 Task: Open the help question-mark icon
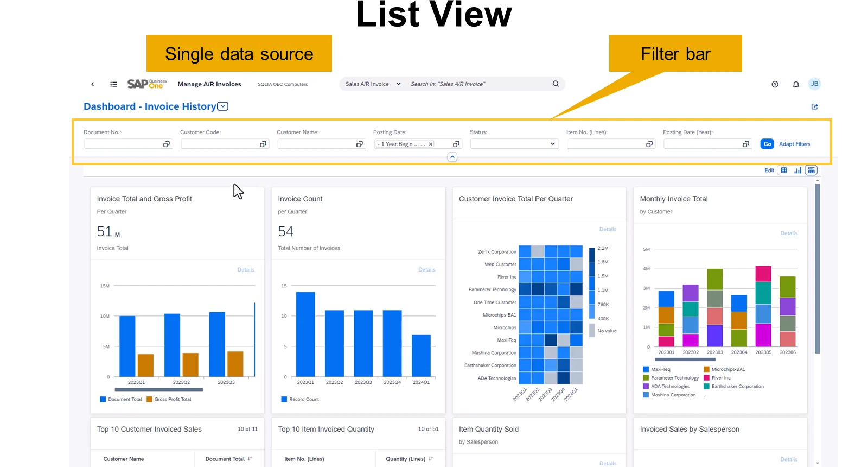point(775,84)
